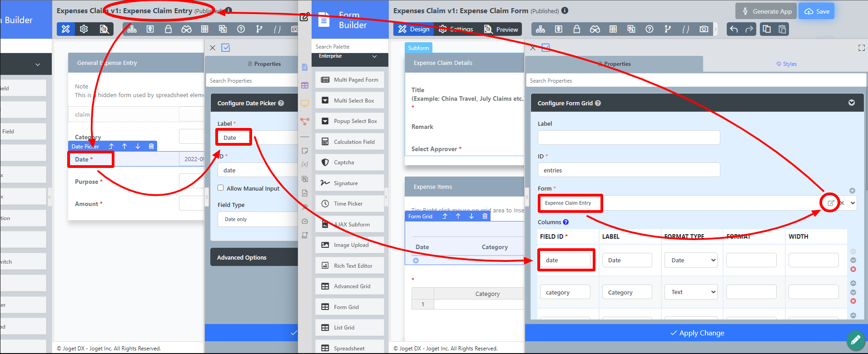Expand the properties panel to fullscreen
Image resolution: width=868 pixels, height=354 pixels.
pyautogui.click(x=861, y=48)
